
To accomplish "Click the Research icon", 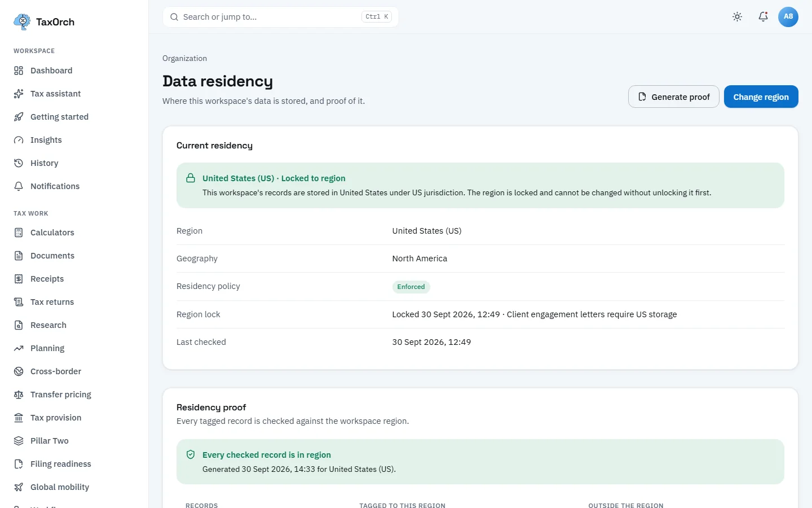I will 19,325.
